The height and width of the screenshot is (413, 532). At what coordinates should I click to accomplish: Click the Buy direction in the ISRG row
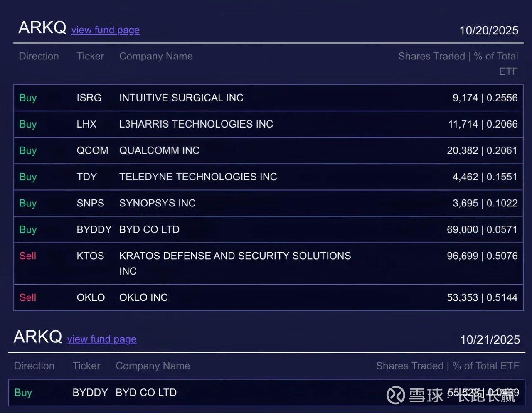tap(28, 98)
